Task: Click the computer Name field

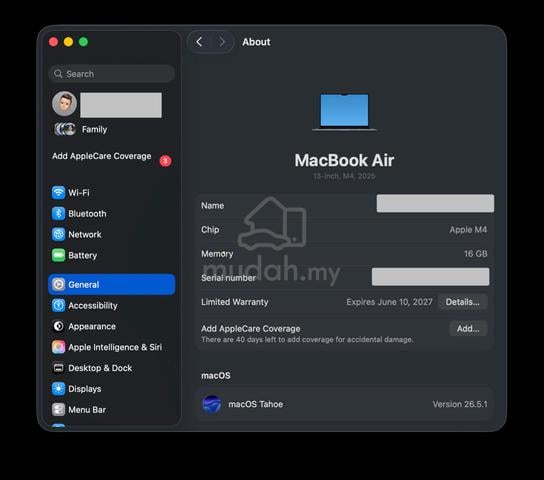Action: coord(435,203)
